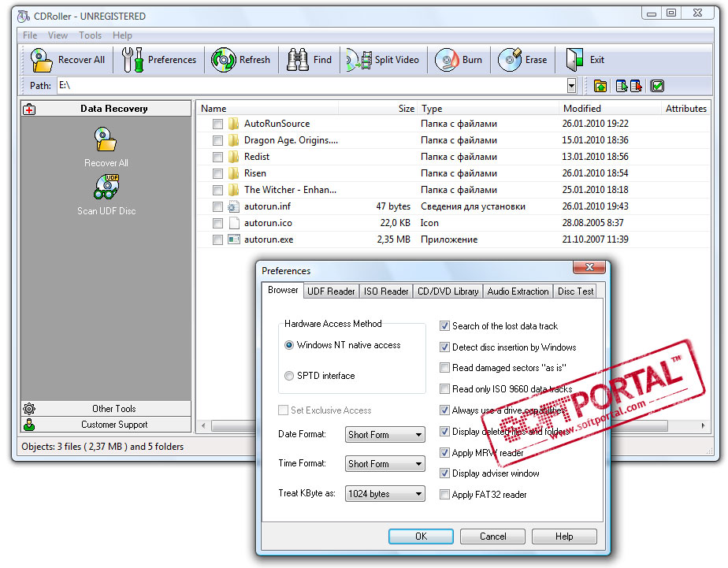Toggle Detect disc insertion by Windows
Screen dimensions: 728x568
[444, 347]
